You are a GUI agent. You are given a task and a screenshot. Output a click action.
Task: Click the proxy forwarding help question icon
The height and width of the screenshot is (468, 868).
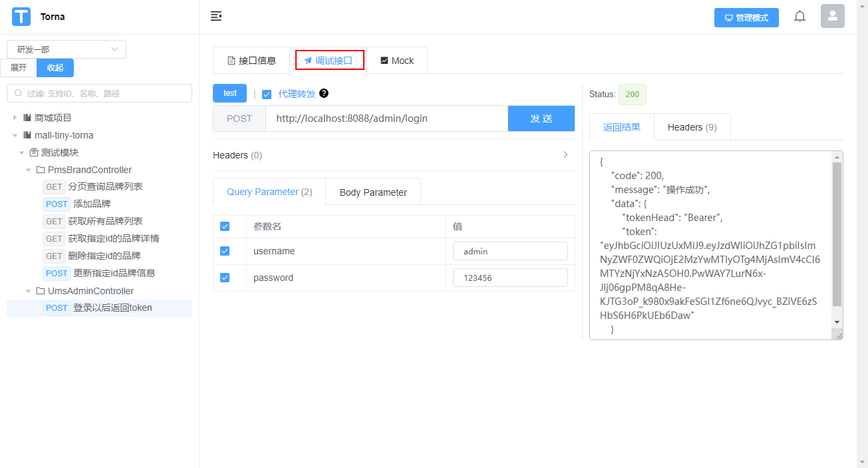324,93
